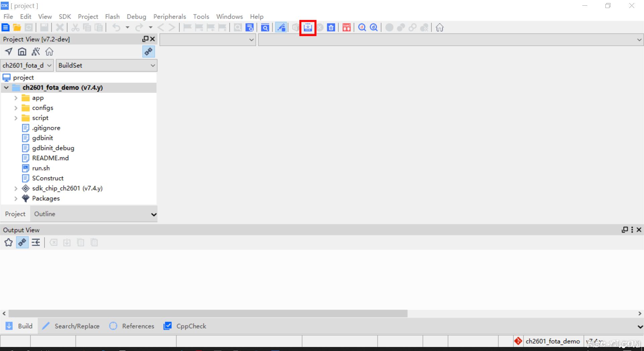
Task: Select README.md in the project tree
Action: tap(50, 158)
